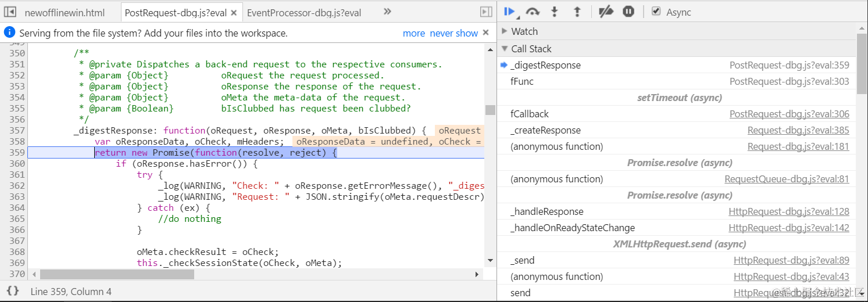Click line number 359 in the gutter
Viewport: 868px width, 302px height.
(17, 153)
